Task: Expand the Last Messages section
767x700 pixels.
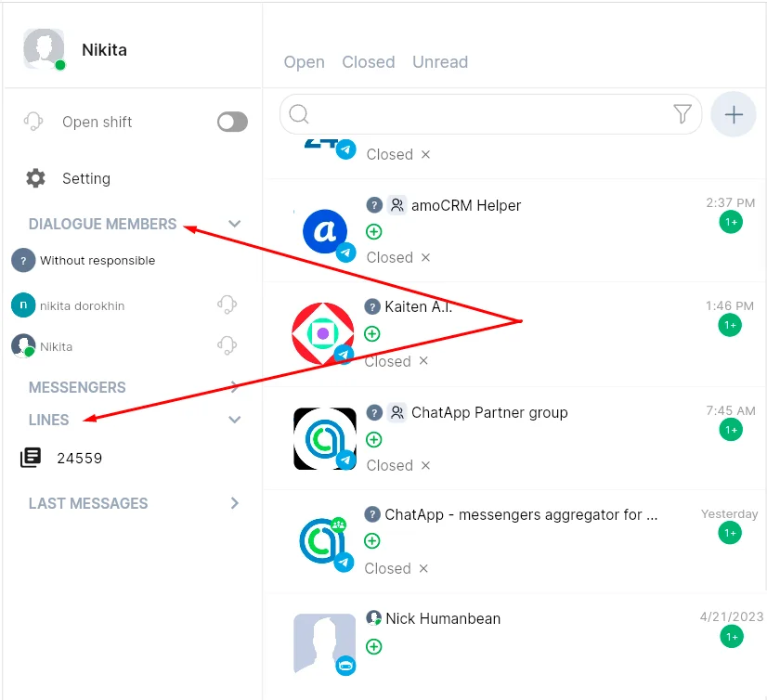Action: (x=234, y=503)
